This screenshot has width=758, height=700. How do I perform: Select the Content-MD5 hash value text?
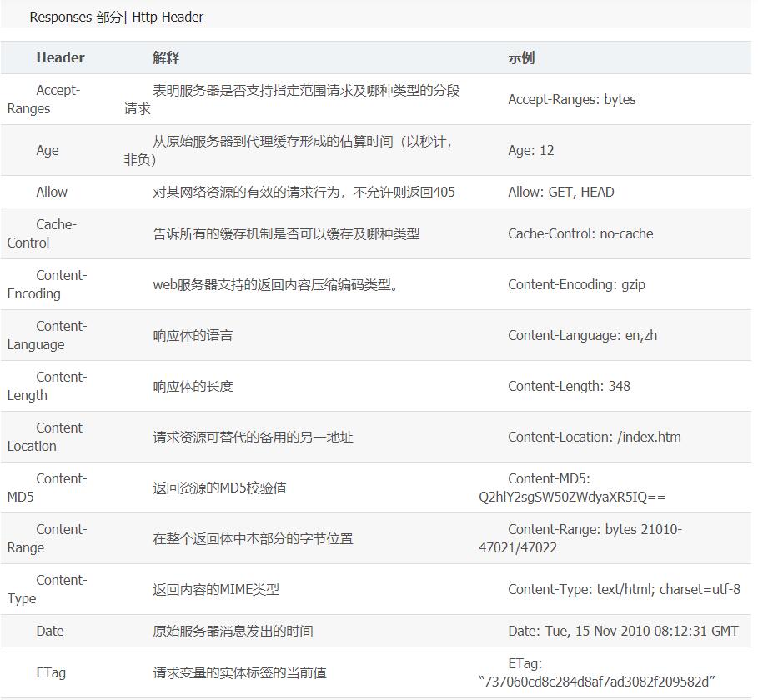(572, 497)
